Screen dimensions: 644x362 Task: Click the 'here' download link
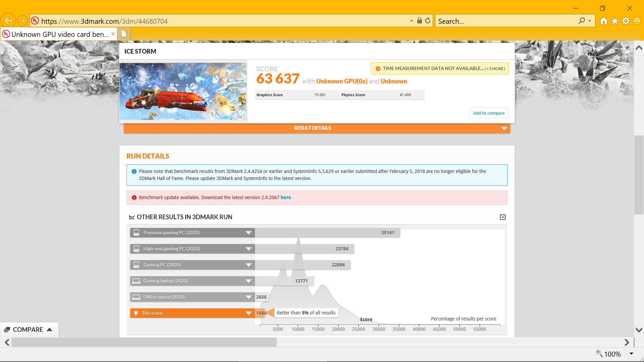(x=286, y=197)
